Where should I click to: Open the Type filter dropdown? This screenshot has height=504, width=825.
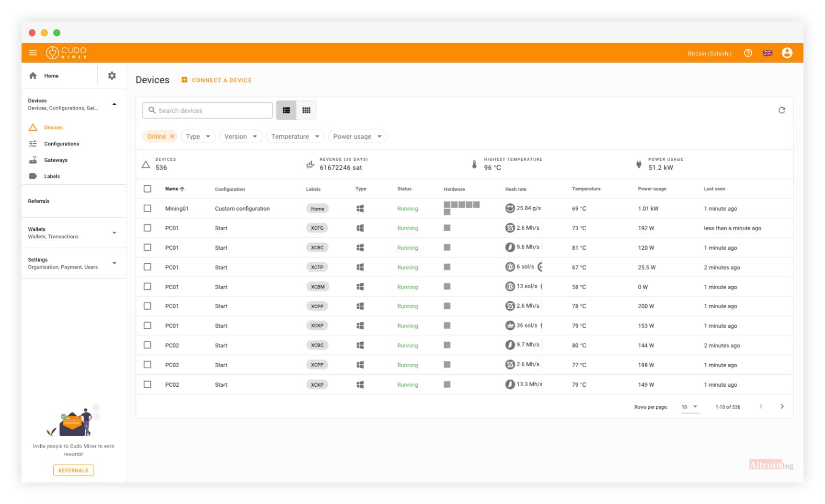tap(198, 136)
